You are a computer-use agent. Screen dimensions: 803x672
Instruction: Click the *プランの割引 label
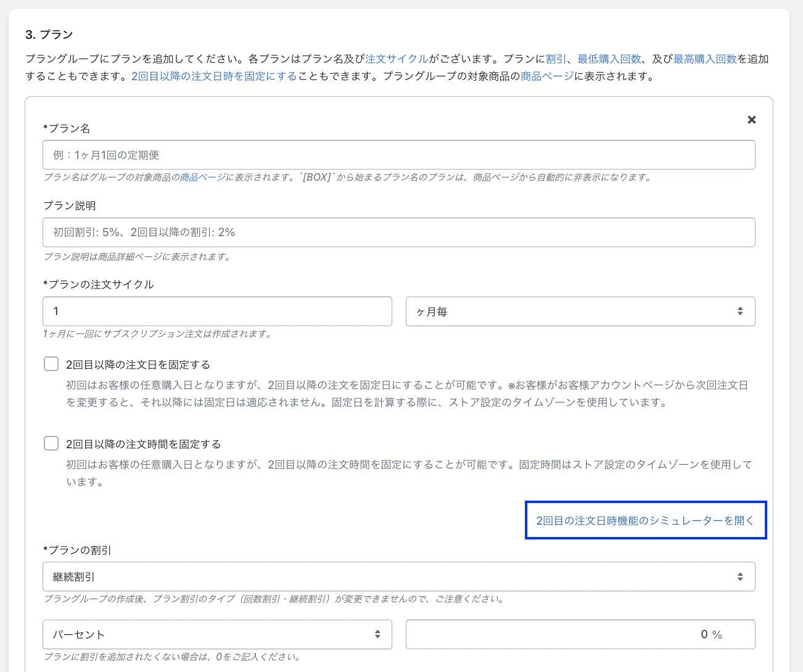tap(77, 550)
